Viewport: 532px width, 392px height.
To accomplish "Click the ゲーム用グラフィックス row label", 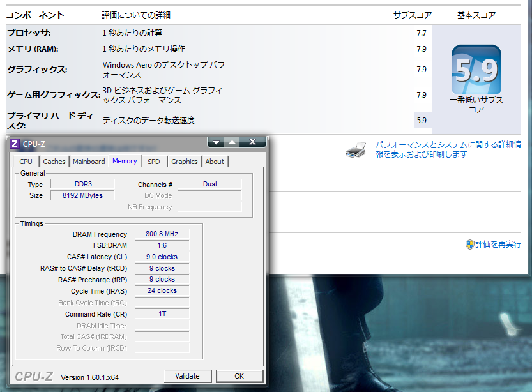I will click(54, 94).
